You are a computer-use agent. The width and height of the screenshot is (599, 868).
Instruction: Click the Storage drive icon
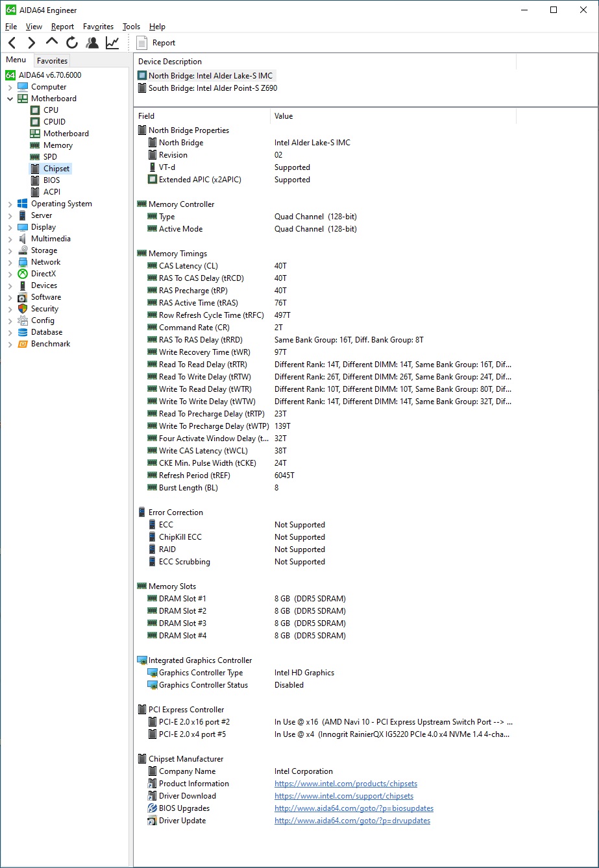pyautogui.click(x=23, y=250)
